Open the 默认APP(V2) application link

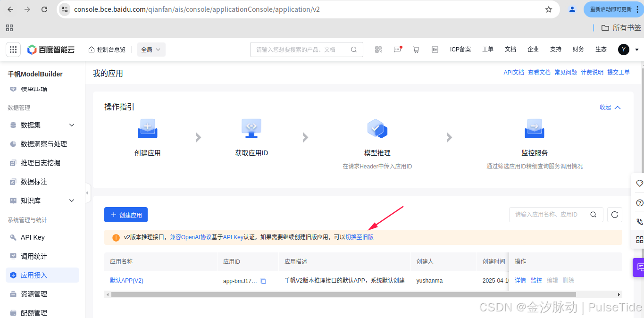126,280
